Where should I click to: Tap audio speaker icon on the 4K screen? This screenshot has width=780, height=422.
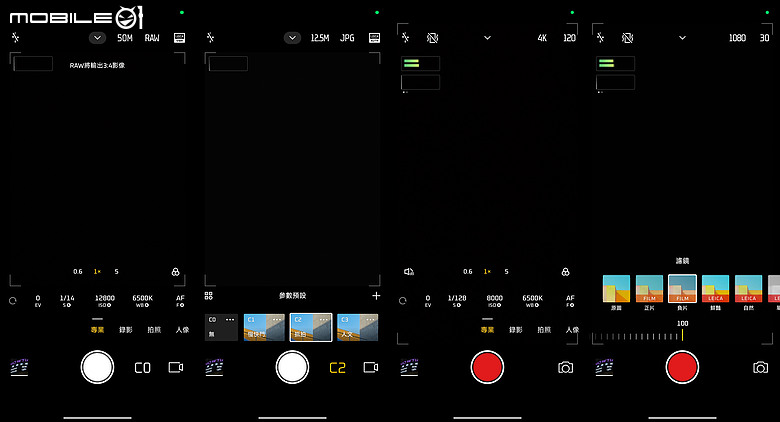click(x=409, y=272)
